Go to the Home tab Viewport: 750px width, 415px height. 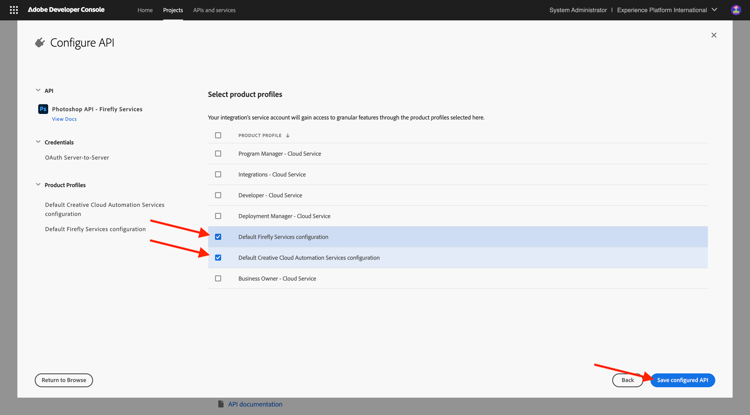[x=145, y=10]
